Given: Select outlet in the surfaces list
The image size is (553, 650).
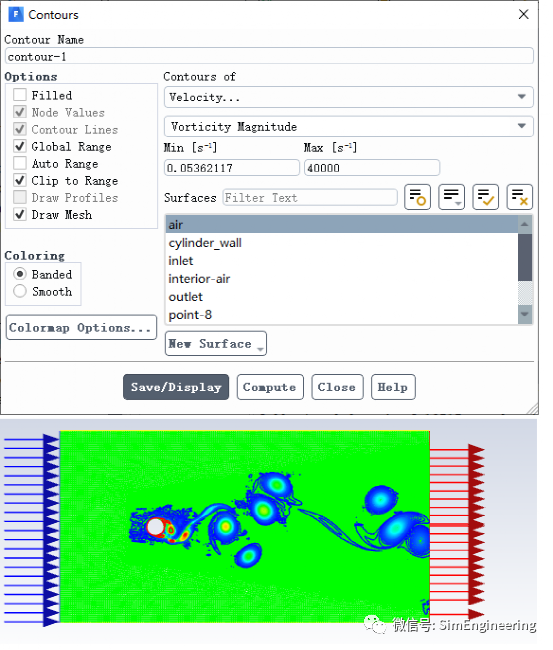Looking at the screenshot, I should (342, 297).
